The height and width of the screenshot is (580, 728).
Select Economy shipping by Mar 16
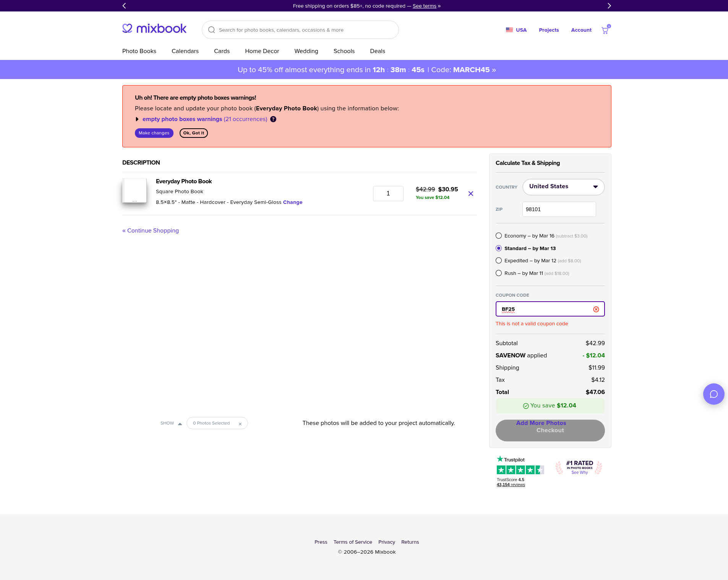pos(499,236)
